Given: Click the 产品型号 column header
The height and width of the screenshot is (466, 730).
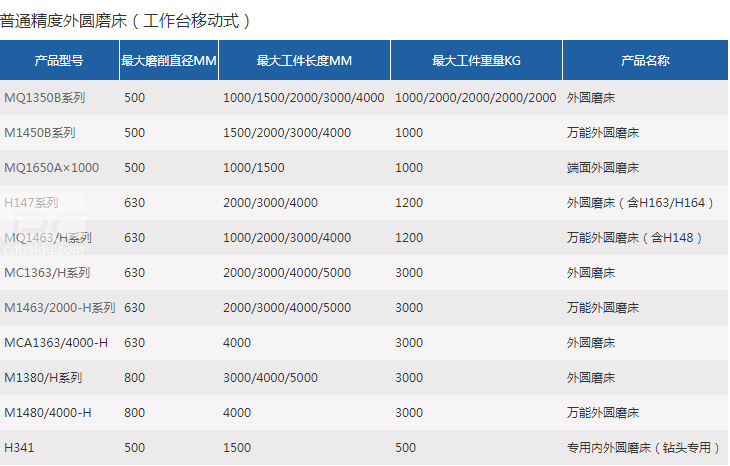Looking at the screenshot, I should coord(58,61).
